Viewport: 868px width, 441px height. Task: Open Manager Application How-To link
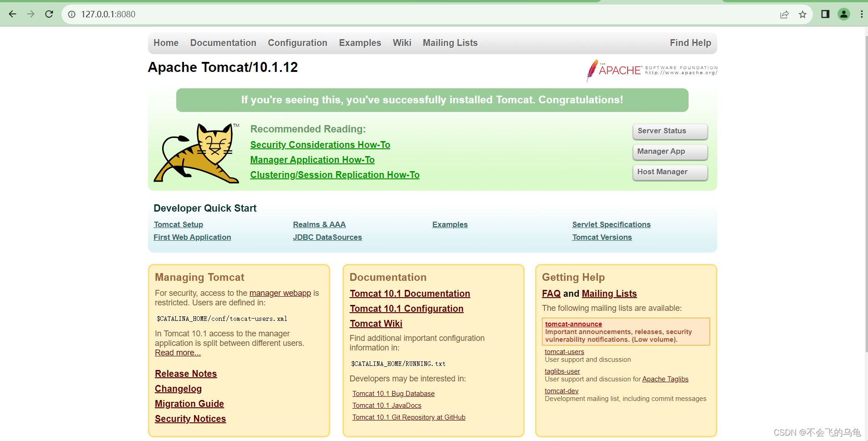[x=312, y=160]
